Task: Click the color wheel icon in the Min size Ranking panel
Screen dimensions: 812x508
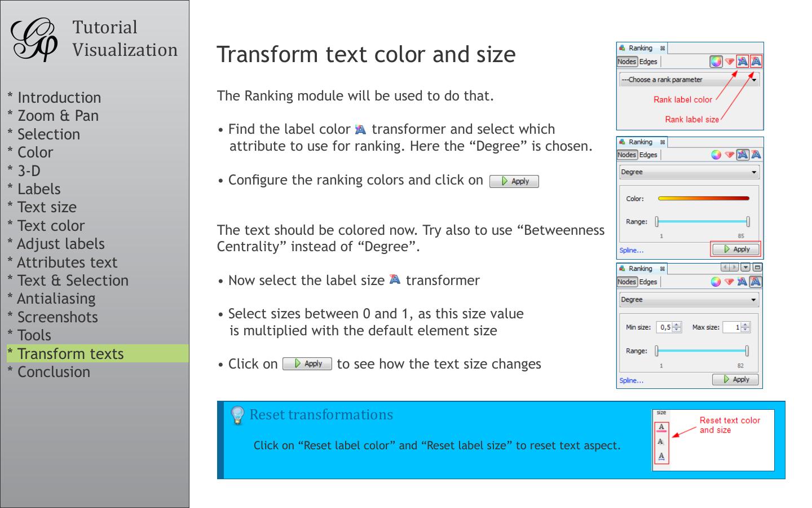Action: [716, 282]
